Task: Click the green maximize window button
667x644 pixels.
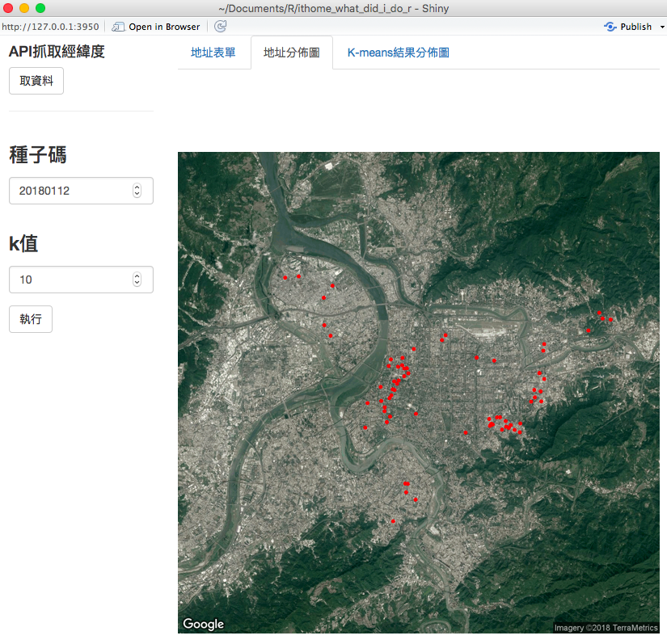Action: click(x=40, y=8)
